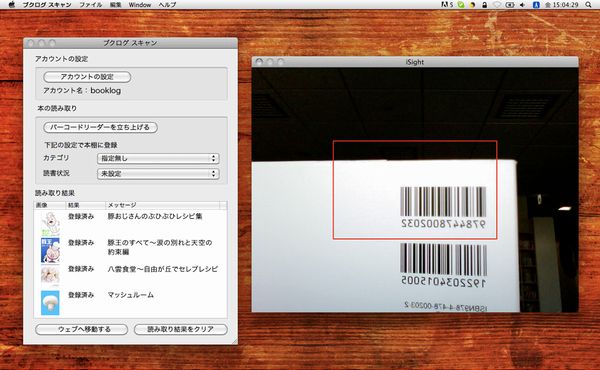The height and width of the screenshot is (370, 600).
Task: Click the ウェブへ移動する button
Action: [x=82, y=329]
